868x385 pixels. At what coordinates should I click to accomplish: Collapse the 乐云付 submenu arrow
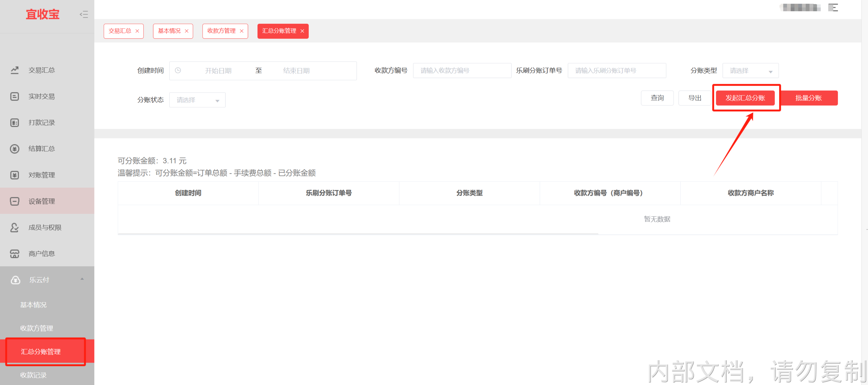click(x=82, y=279)
